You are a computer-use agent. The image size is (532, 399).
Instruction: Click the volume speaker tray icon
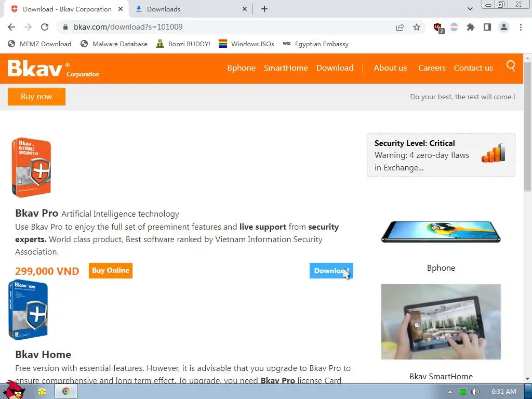[x=475, y=392]
